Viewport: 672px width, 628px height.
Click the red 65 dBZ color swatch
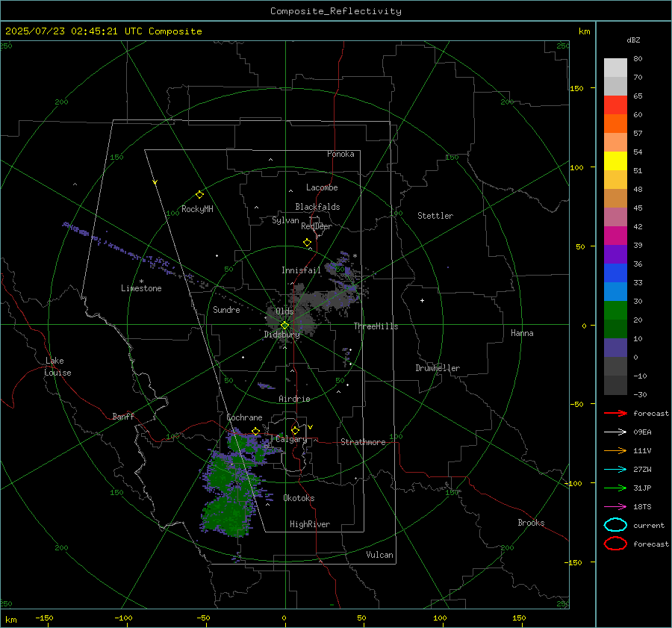point(615,105)
